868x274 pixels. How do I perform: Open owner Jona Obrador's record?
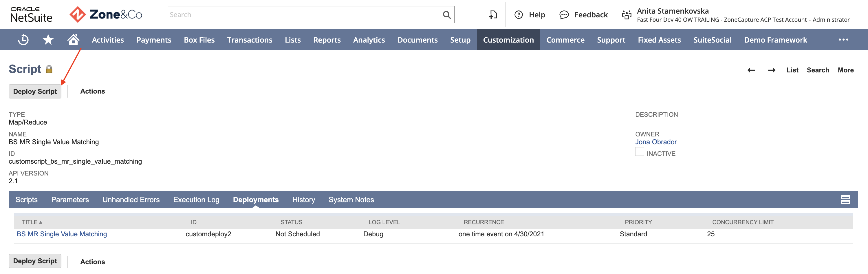click(x=656, y=142)
